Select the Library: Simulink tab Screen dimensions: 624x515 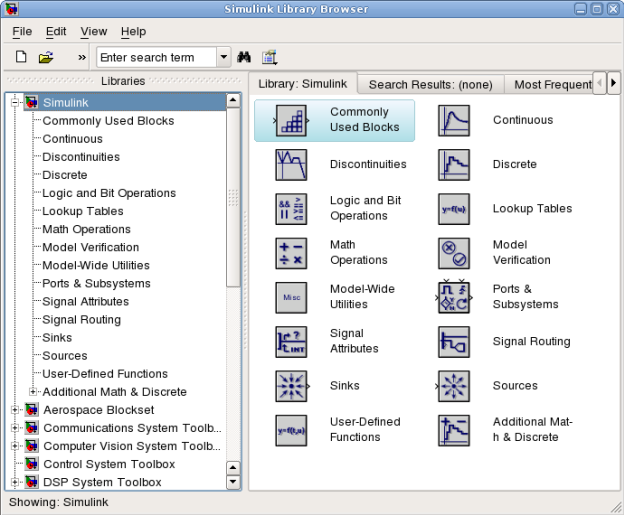click(x=302, y=84)
